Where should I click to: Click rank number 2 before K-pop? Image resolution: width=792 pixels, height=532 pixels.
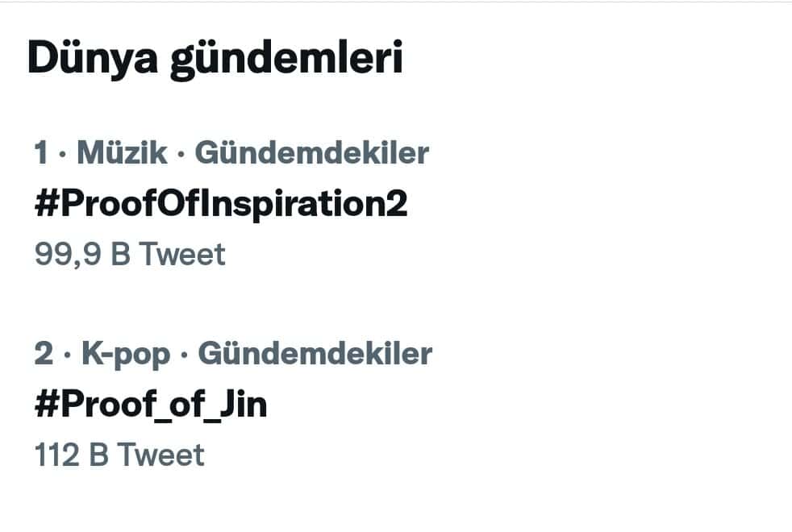pyautogui.click(x=43, y=354)
